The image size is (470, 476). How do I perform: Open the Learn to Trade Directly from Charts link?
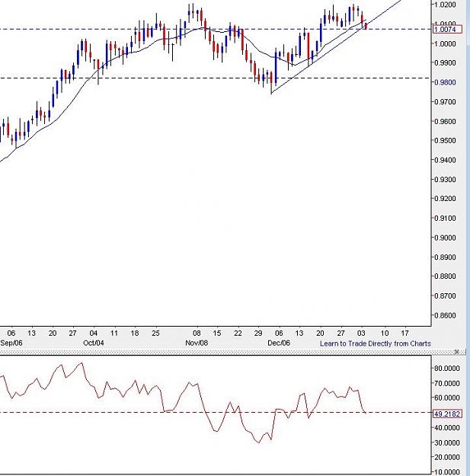click(x=376, y=343)
